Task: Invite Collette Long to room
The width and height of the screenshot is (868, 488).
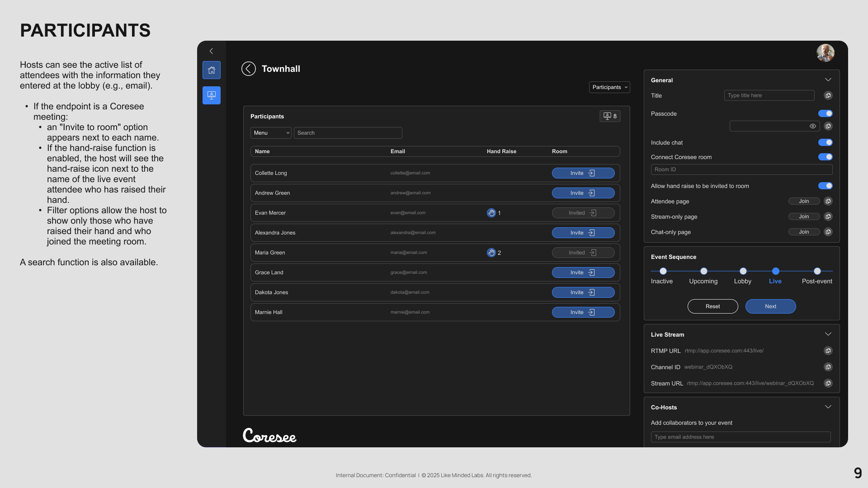Action: (583, 173)
